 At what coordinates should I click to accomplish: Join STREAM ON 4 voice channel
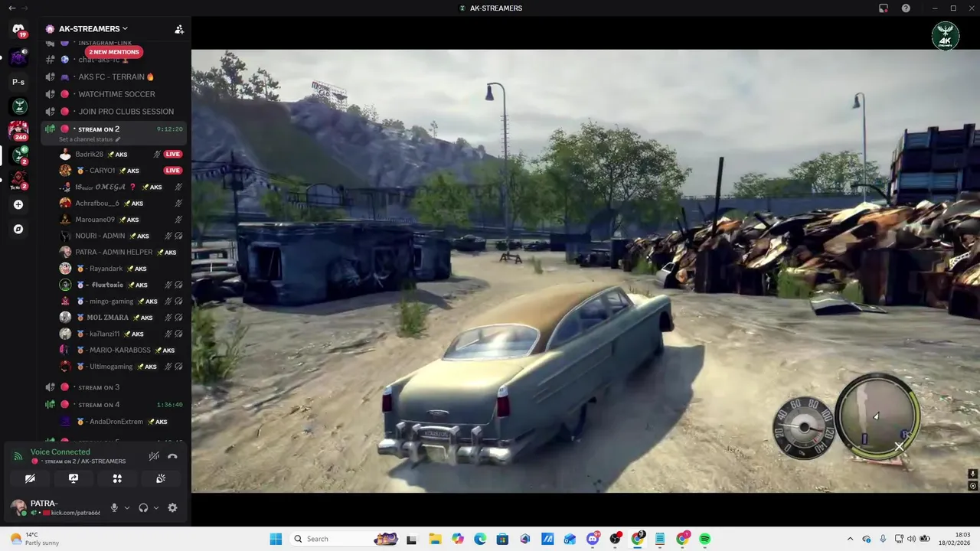115,405
